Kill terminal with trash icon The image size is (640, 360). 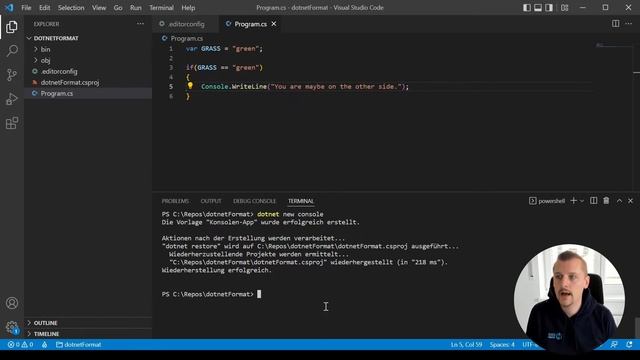click(606, 200)
